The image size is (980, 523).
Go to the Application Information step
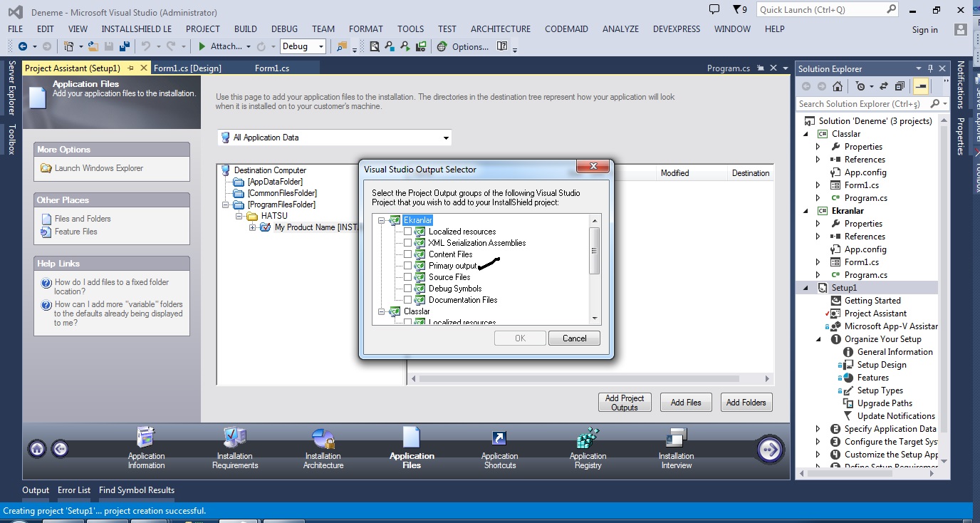point(146,449)
